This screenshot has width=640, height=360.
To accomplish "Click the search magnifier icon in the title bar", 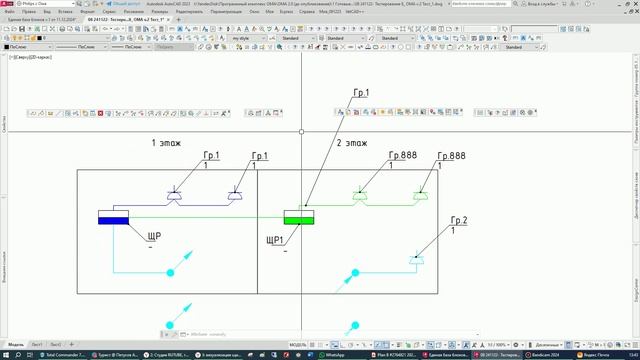I will (515, 4).
